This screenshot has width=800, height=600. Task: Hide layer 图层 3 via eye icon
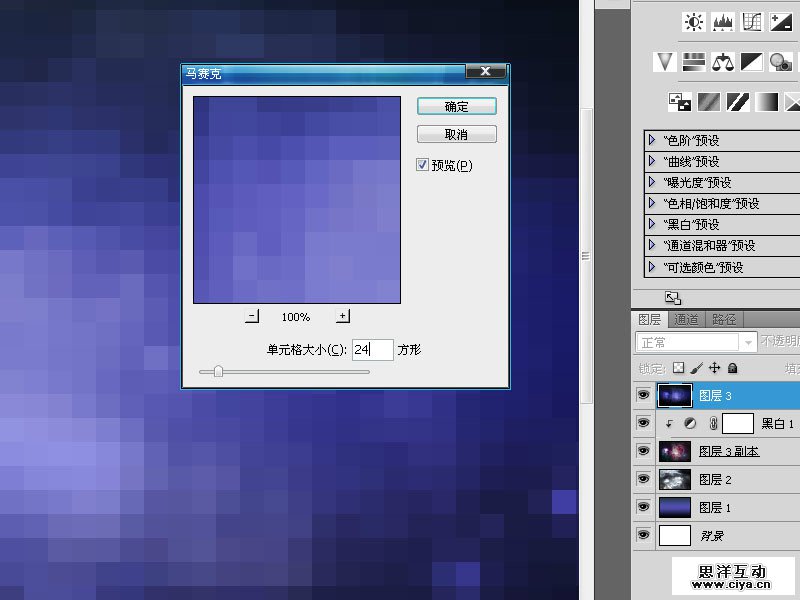[643, 396]
